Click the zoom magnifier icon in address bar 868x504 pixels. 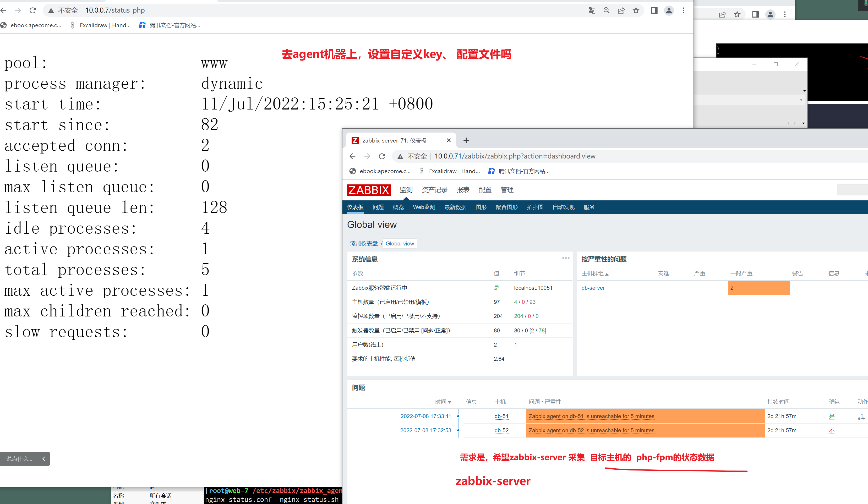607,10
